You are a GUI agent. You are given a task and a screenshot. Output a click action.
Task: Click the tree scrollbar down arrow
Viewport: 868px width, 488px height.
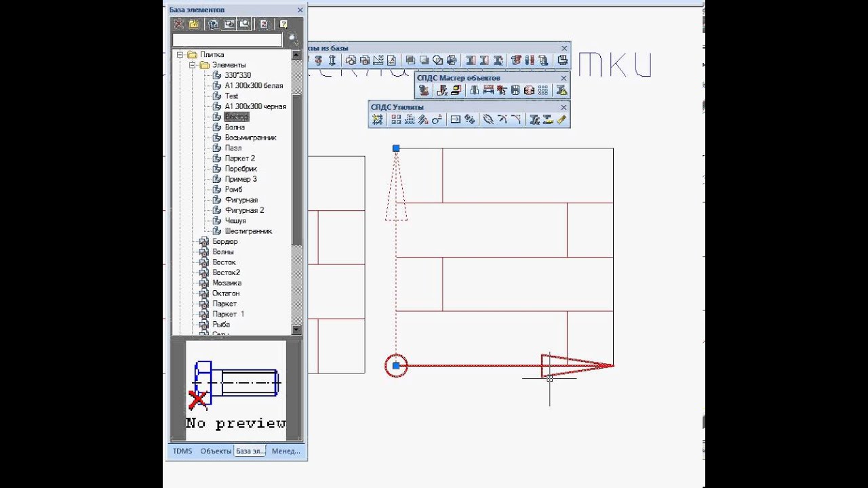tap(296, 329)
